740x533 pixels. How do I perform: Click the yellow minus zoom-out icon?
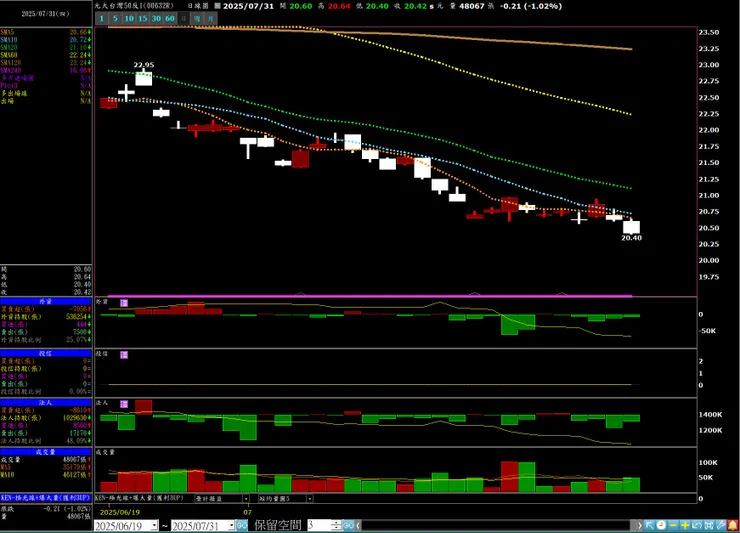click(673, 525)
